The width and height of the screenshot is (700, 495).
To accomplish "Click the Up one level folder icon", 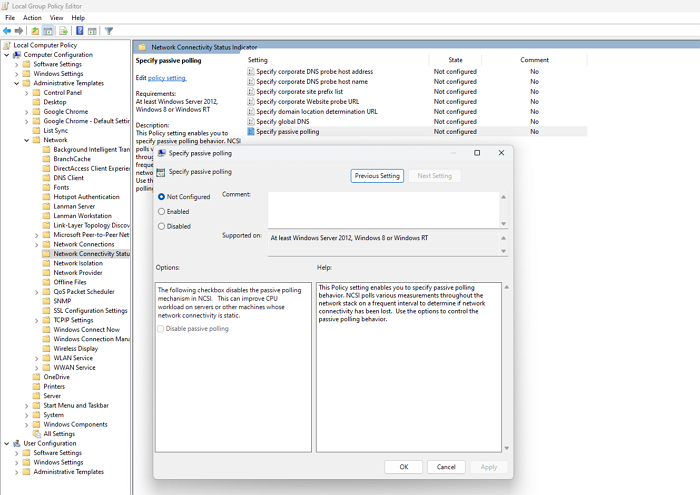I will tap(35, 31).
